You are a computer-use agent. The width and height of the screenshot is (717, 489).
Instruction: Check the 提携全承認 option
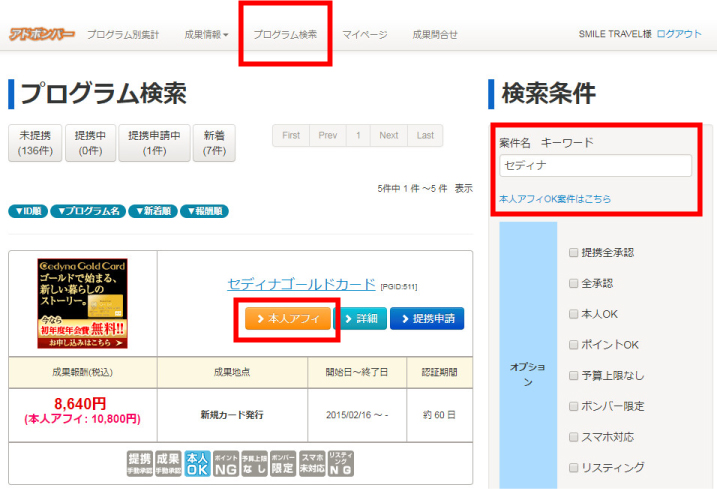(573, 253)
